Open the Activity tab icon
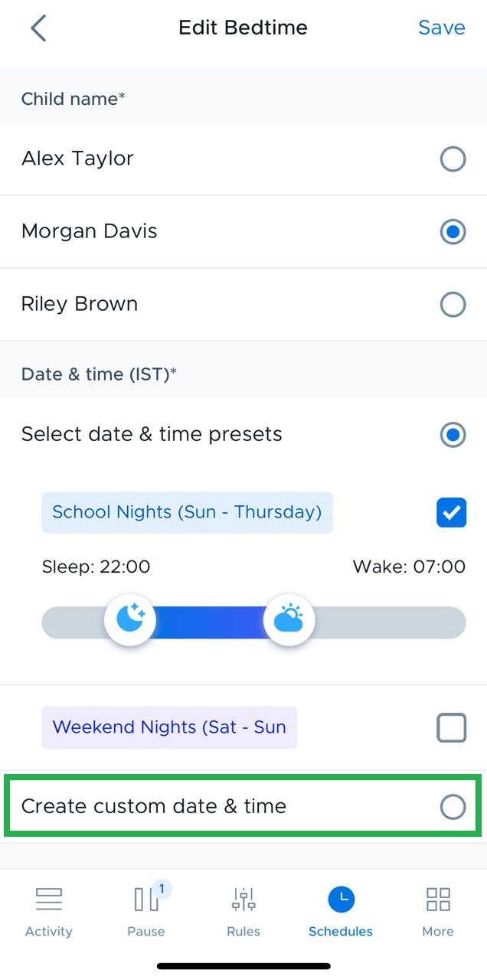Viewport: 487px width, 980px height. pyautogui.click(x=49, y=899)
